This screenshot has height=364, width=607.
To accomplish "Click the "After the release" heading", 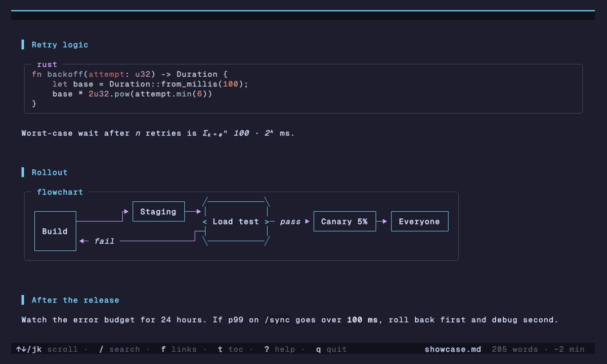I will pos(75,300).
